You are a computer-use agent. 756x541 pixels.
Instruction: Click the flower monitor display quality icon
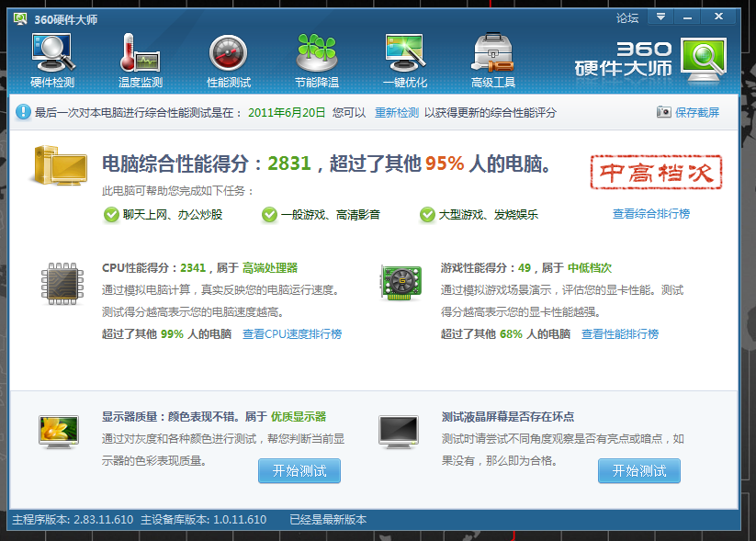(59, 432)
